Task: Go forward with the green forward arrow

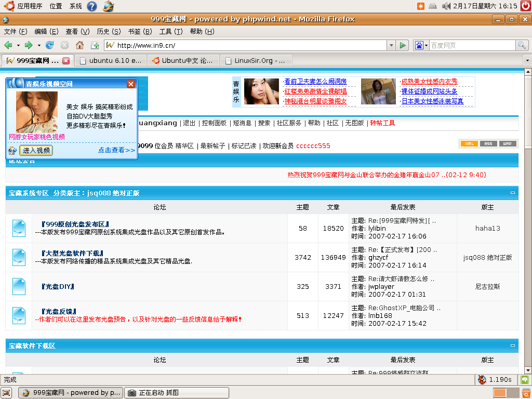Action: [29, 45]
